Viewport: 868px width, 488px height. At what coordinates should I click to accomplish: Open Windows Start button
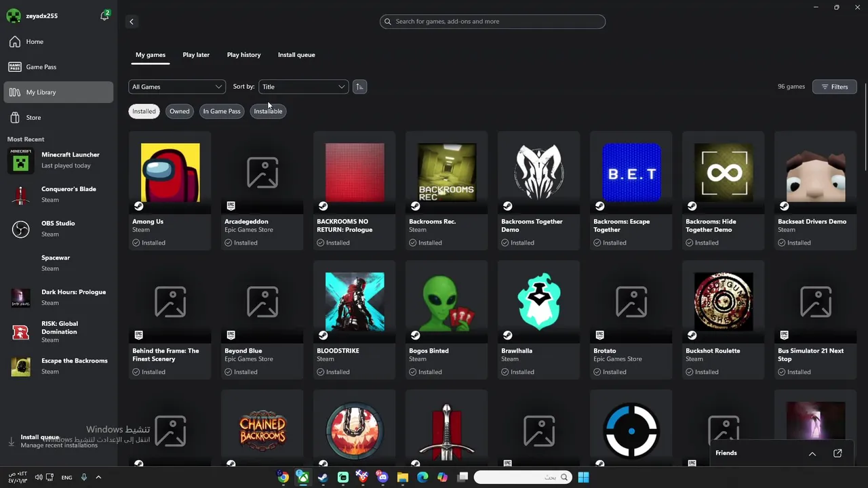[583, 477]
